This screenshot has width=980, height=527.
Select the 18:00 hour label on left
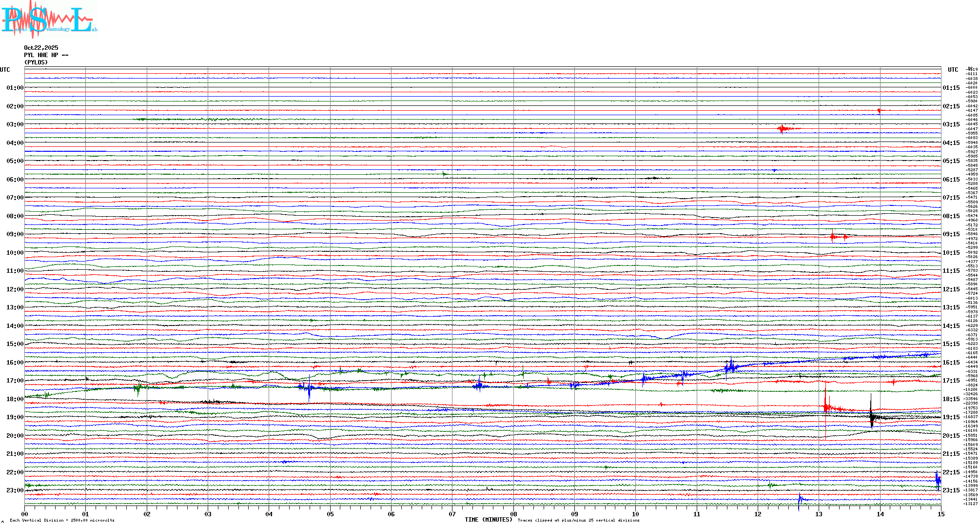coord(15,399)
